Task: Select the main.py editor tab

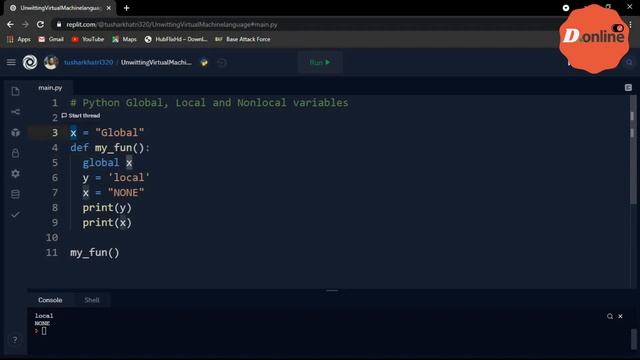Action: click(x=50, y=88)
